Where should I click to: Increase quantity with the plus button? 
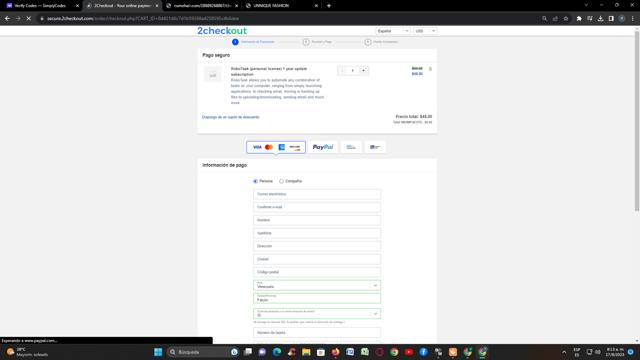tap(363, 71)
